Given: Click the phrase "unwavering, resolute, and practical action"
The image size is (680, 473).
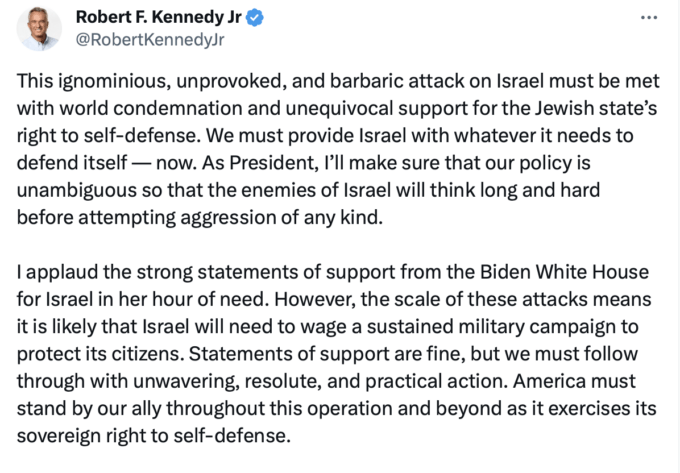Looking at the screenshot, I should tap(320, 382).
